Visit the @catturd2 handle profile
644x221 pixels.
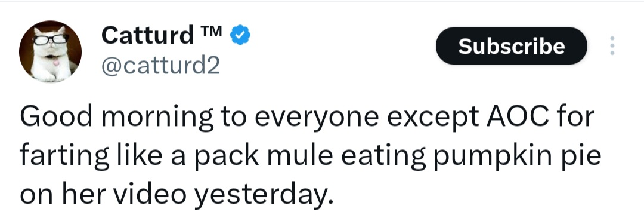(x=160, y=65)
